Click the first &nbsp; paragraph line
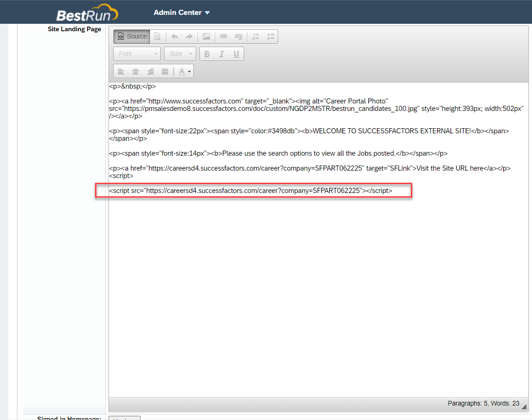532x420 pixels. tap(132, 86)
